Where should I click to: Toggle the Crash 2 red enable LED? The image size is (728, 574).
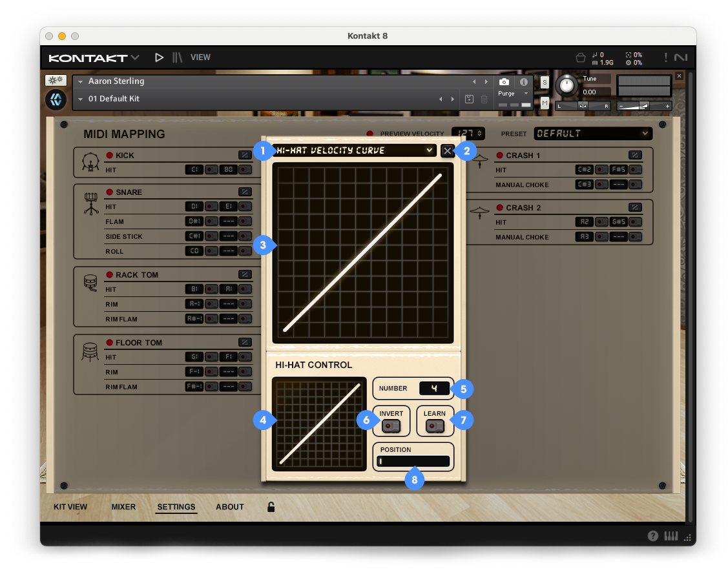[500, 207]
